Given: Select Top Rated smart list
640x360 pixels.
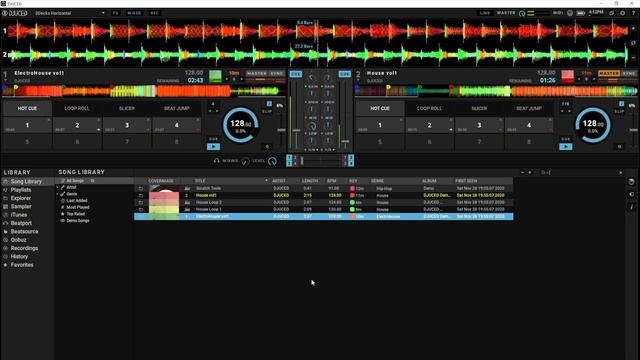Looking at the screenshot, I should click(76, 214).
